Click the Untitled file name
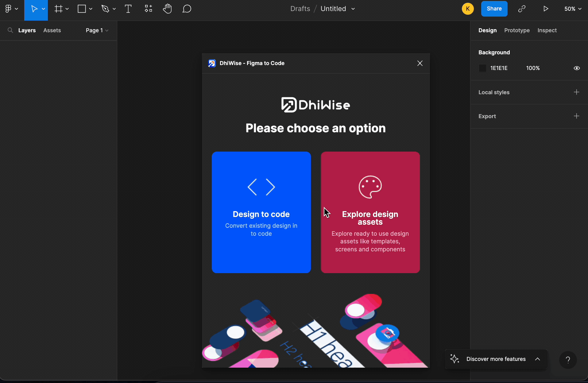This screenshot has width=588, height=383. point(333,9)
